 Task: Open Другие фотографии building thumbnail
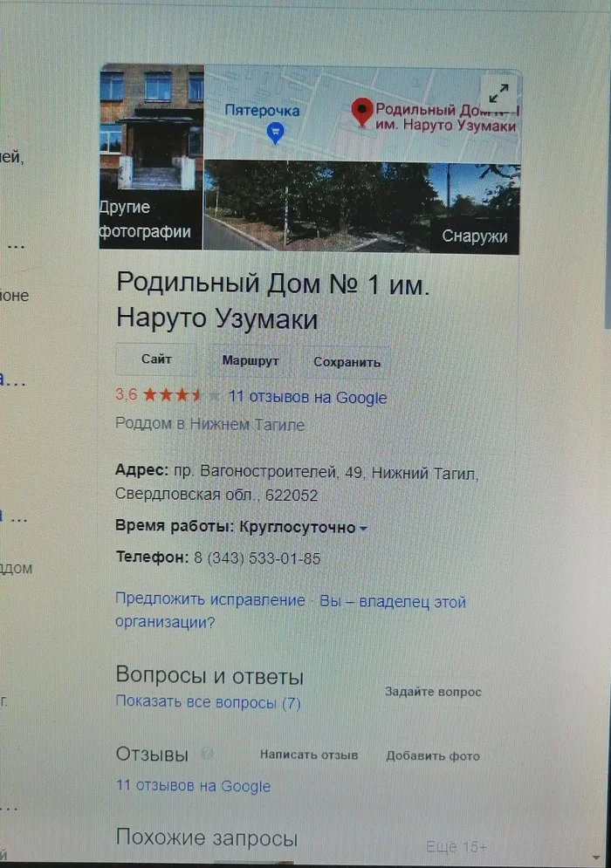tap(151, 157)
